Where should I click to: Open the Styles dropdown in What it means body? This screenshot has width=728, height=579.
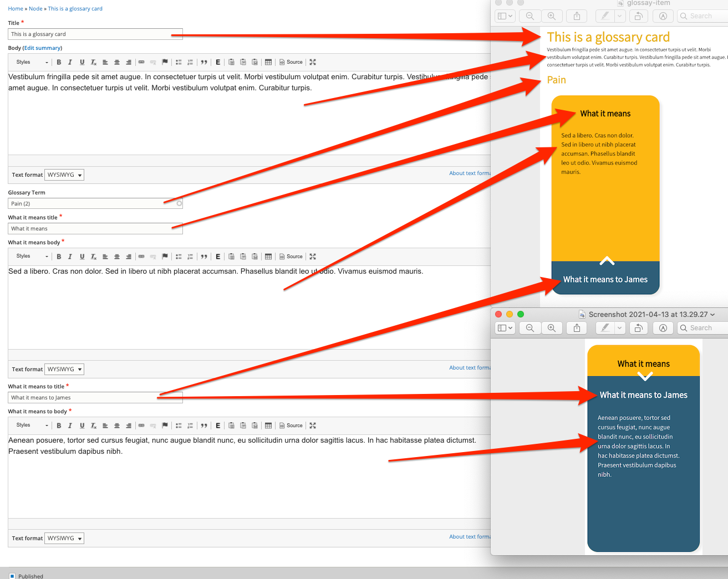[x=32, y=257]
